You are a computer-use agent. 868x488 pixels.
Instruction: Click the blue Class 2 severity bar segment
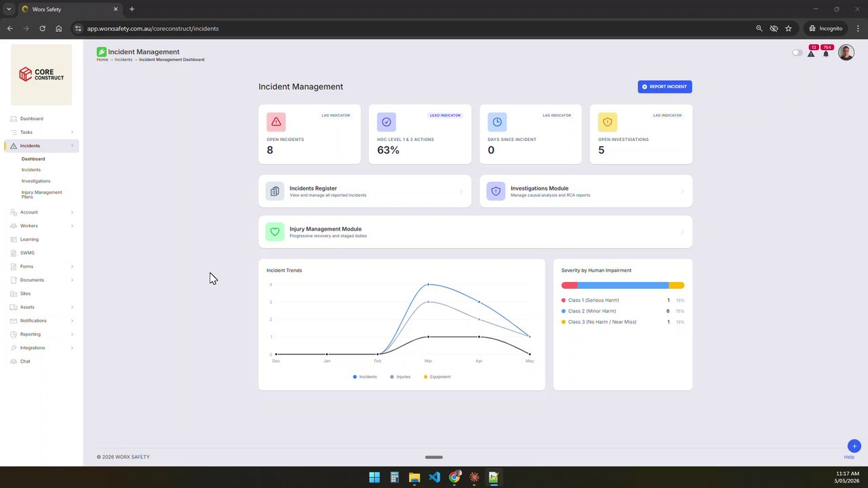click(x=623, y=285)
